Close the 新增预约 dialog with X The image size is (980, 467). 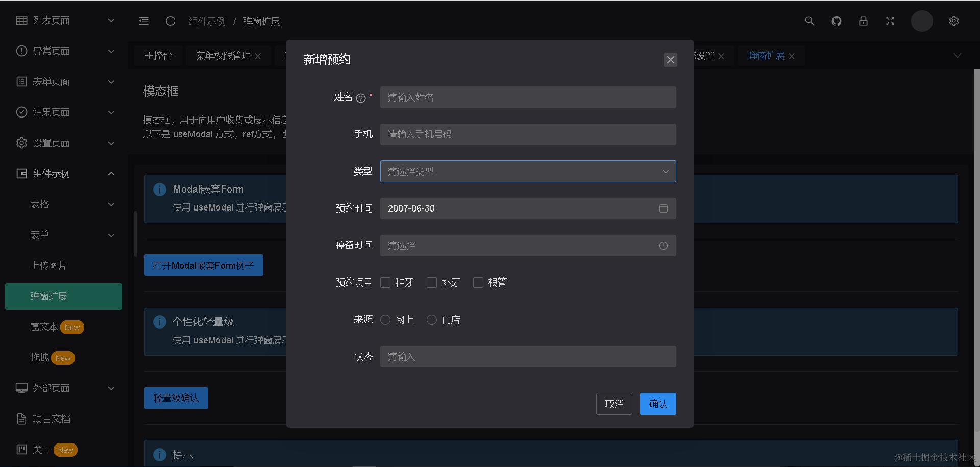pyautogui.click(x=671, y=60)
